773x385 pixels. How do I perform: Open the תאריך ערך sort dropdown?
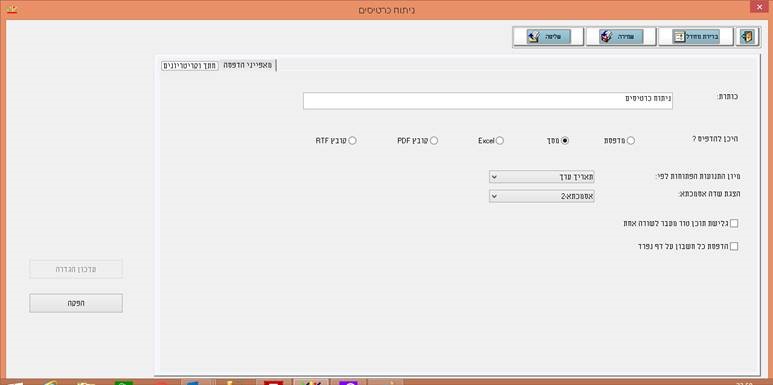pyautogui.click(x=541, y=177)
